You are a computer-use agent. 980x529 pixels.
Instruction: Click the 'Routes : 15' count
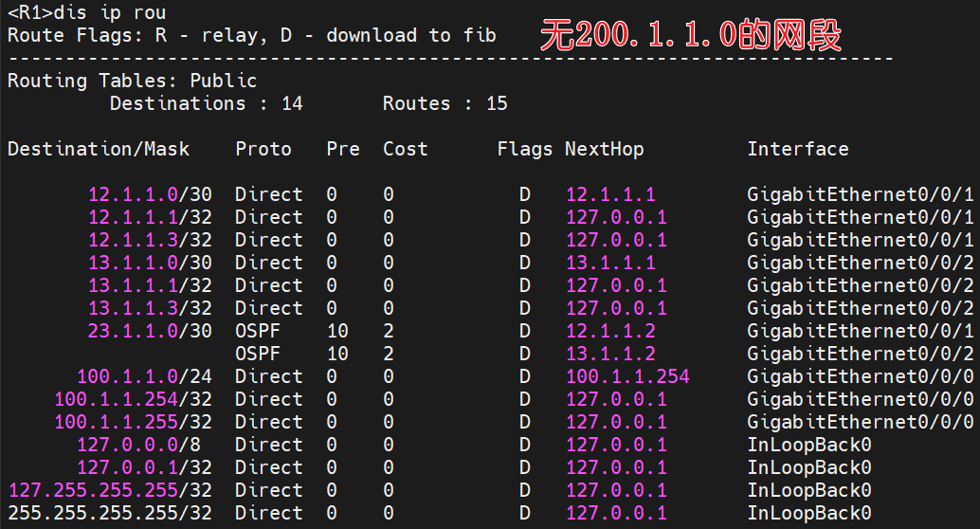[445, 103]
